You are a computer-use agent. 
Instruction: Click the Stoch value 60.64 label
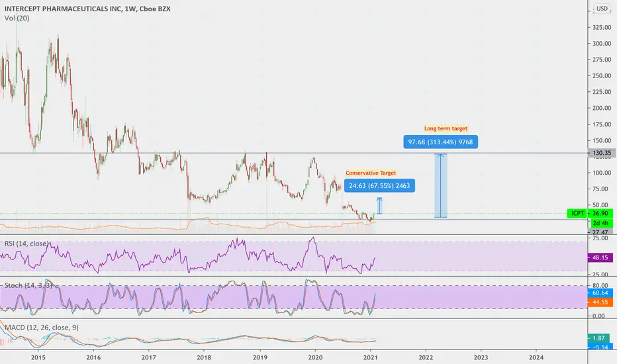600,293
